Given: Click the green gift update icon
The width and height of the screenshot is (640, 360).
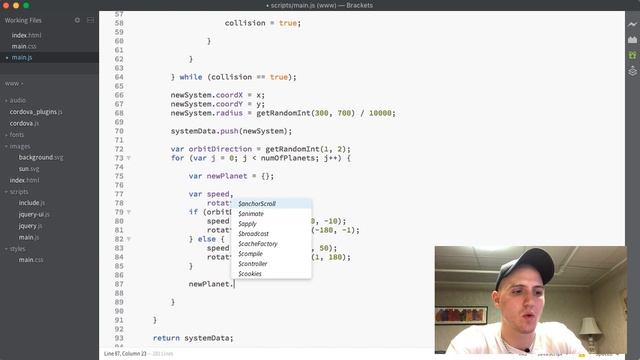Looking at the screenshot, I should (632, 55).
